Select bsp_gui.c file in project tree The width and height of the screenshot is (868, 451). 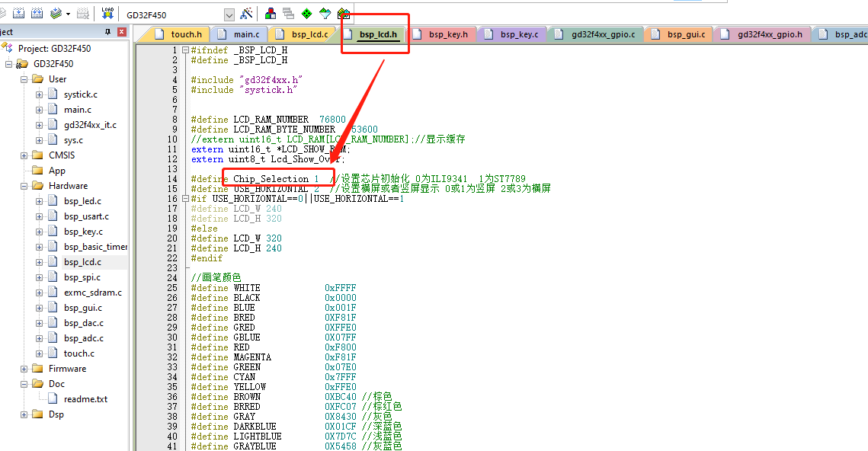pyautogui.click(x=83, y=308)
